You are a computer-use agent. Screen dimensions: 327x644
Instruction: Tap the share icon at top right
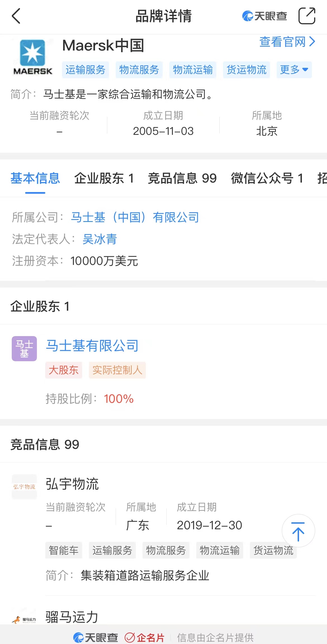(x=307, y=16)
